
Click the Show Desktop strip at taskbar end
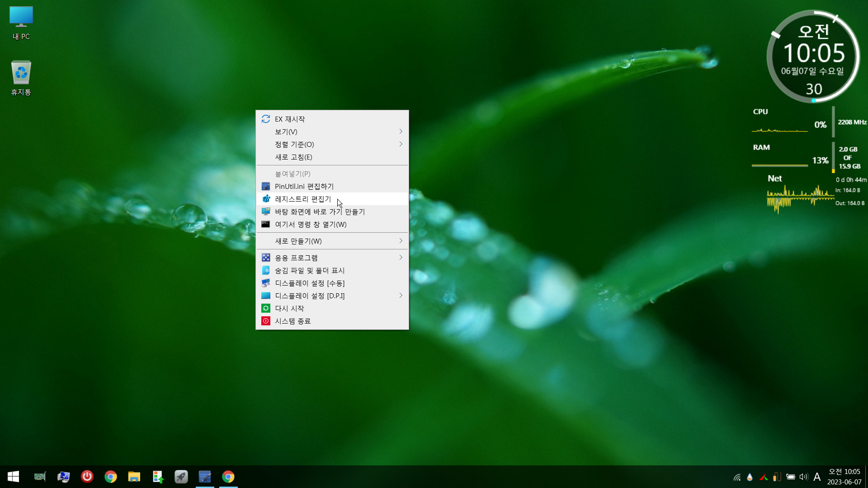[x=866, y=477]
